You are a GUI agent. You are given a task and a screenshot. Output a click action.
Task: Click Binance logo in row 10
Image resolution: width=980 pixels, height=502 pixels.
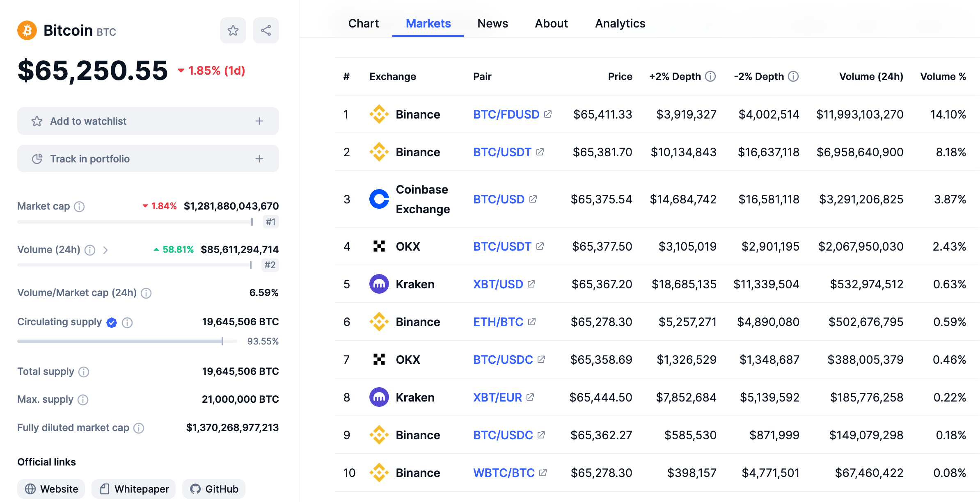(x=379, y=472)
